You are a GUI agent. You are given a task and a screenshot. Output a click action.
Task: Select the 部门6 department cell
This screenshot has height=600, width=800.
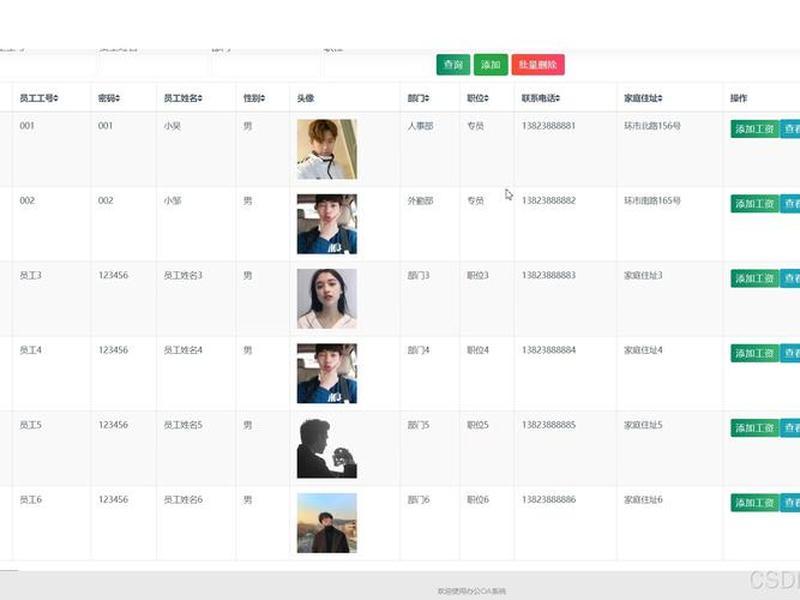[418, 499]
